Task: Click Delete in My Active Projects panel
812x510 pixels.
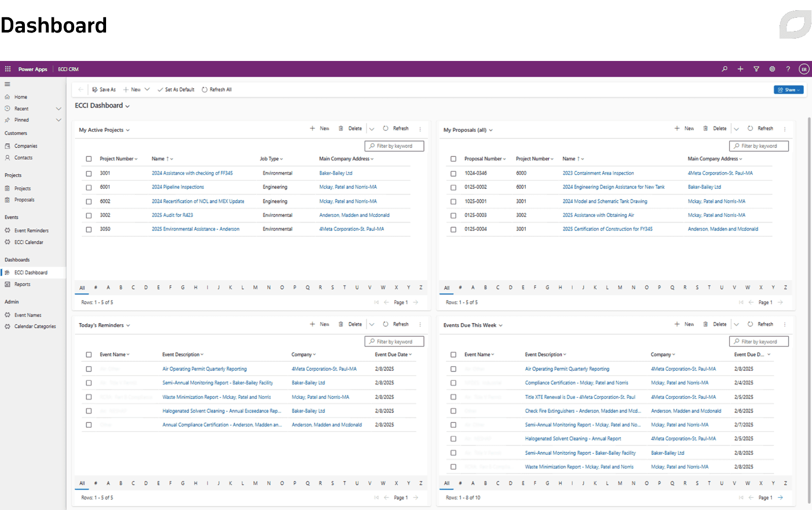Action: (x=350, y=129)
